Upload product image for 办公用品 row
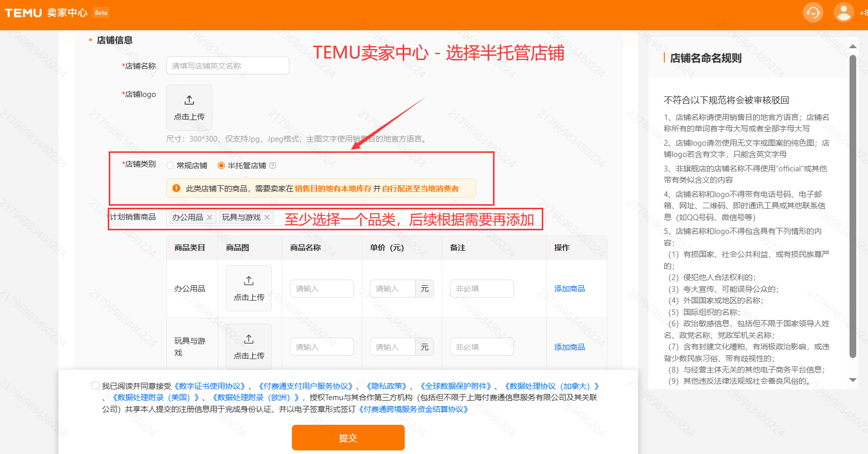 [249, 288]
